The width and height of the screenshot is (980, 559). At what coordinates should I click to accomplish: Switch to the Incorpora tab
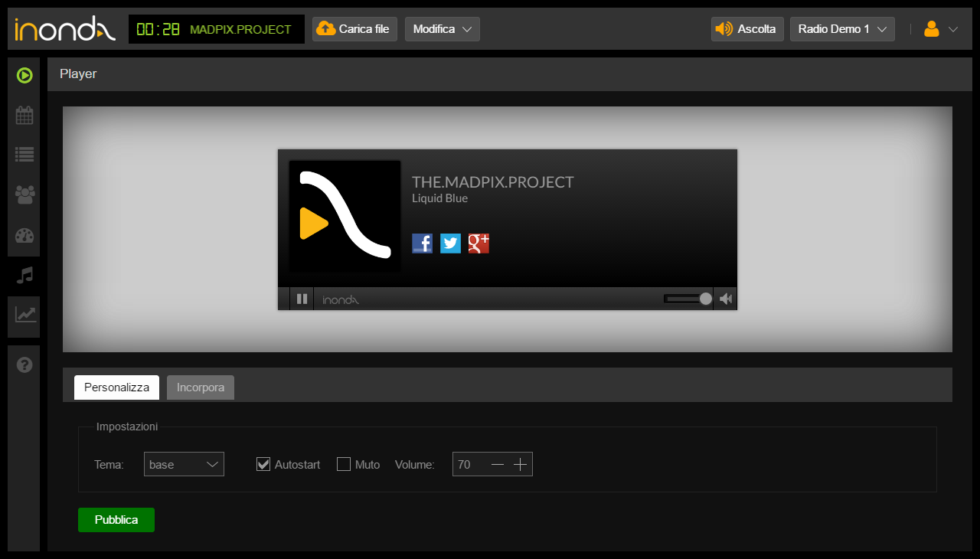(201, 387)
